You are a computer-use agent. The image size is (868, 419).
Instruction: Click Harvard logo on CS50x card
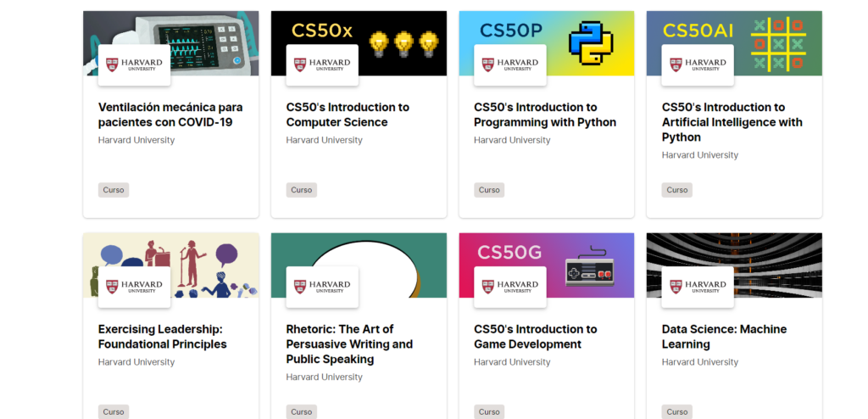[322, 65]
